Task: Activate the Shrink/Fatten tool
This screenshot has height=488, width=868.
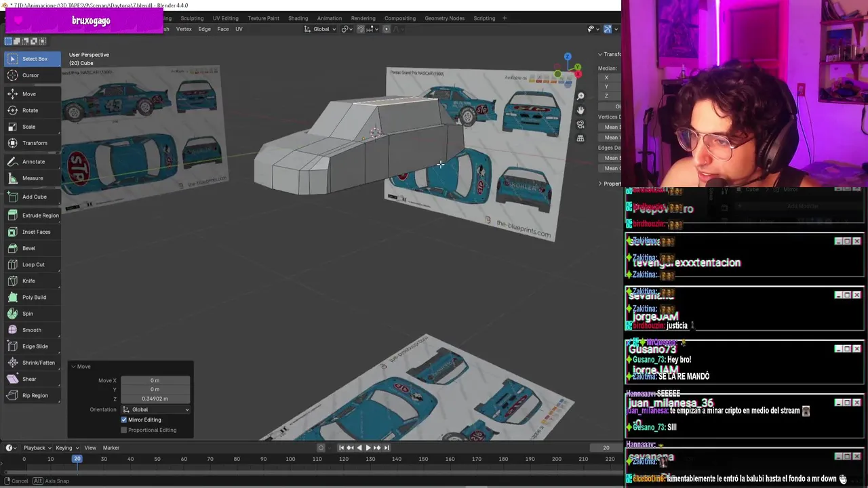Action: (33, 363)
